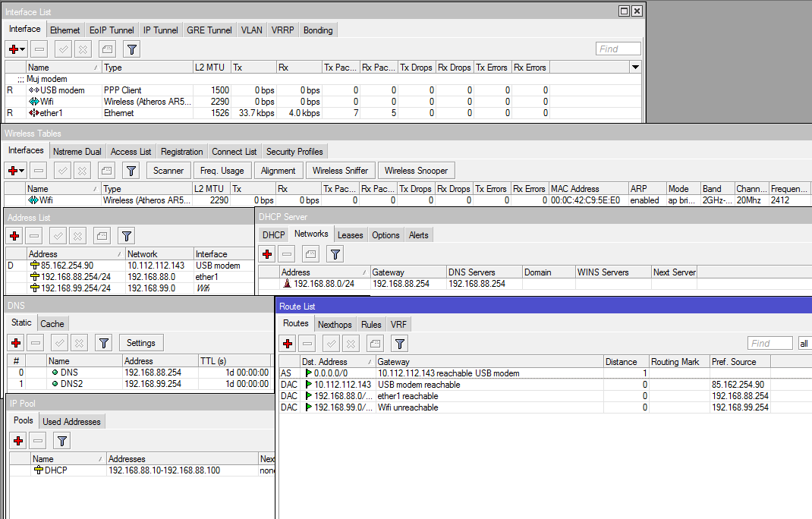Click the add icon in IP Pool
The width and height of the screenshot is (812, 519).
tap(18, 441)
